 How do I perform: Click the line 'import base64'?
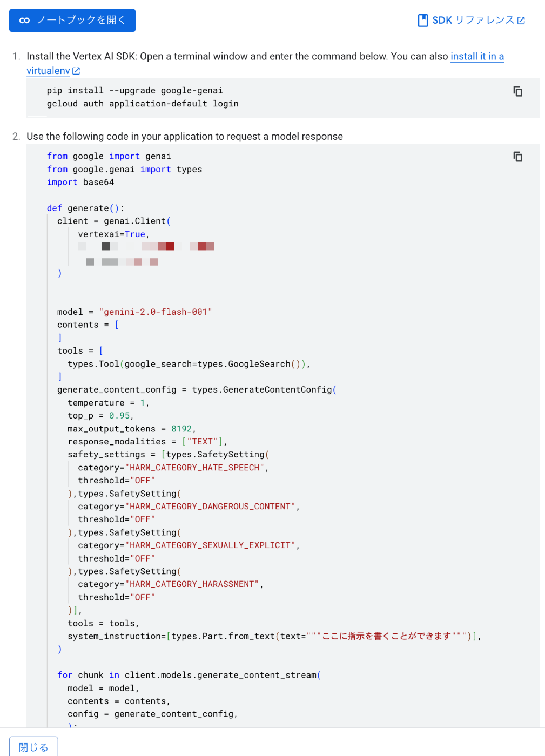tap(80, 182)
